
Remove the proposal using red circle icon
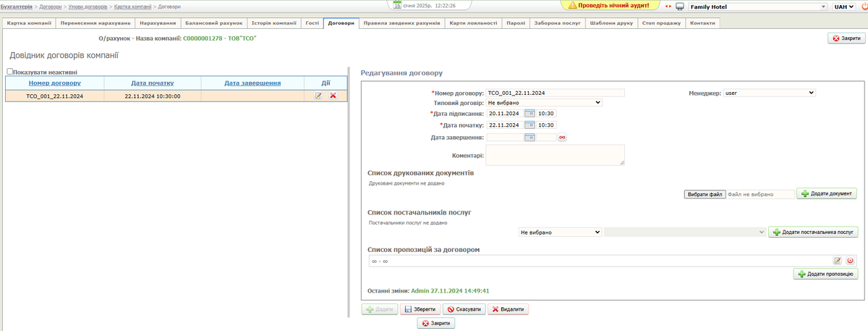(x=850, y=261)
